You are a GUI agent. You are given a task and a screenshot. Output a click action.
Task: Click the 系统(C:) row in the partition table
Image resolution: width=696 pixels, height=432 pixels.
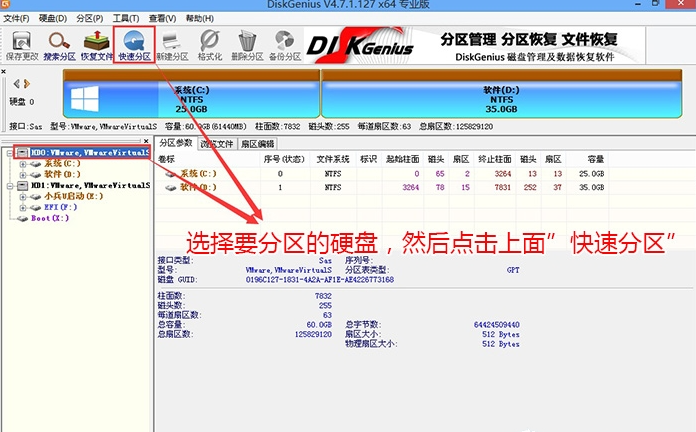(382, 174)
